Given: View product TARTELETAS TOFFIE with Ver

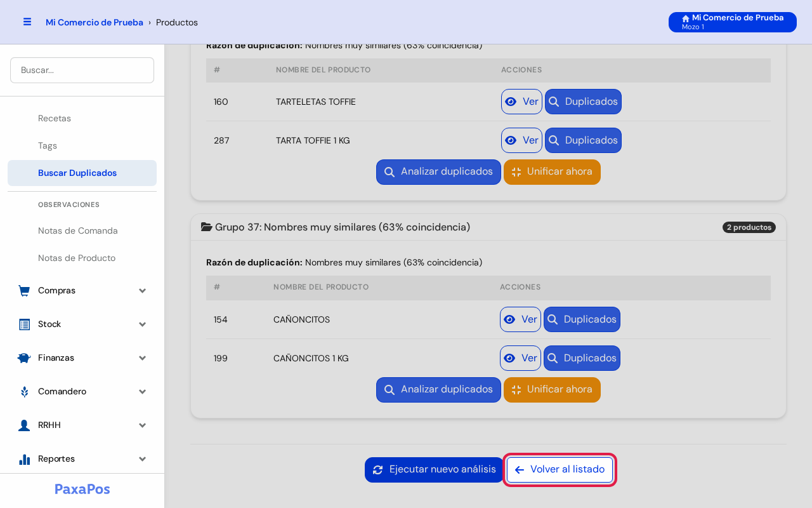Looking at the screenshot, I should pos(521,102).
